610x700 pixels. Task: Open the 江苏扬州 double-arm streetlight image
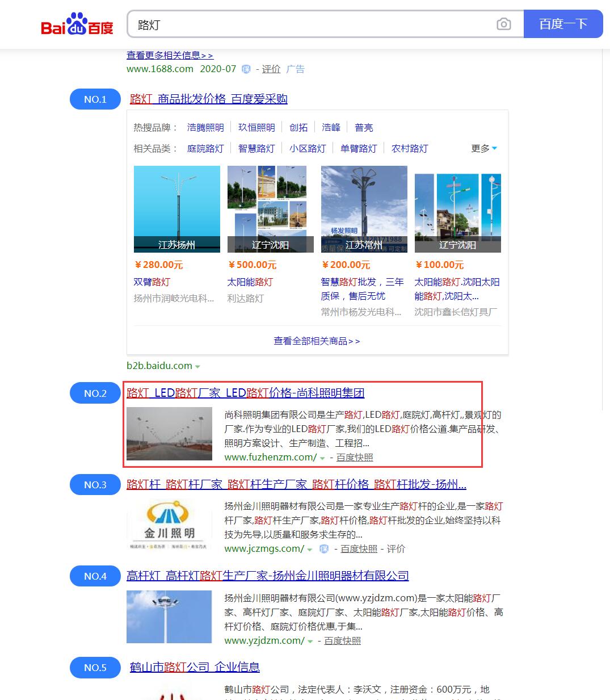(177, 209)
